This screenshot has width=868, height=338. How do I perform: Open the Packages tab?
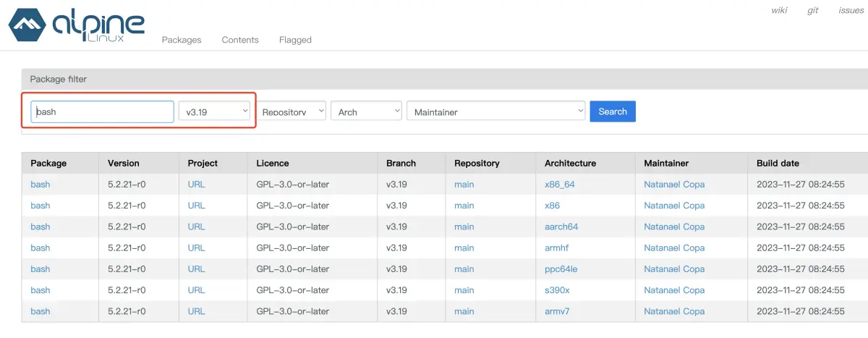pyautogui.click(x=182, y=40)
